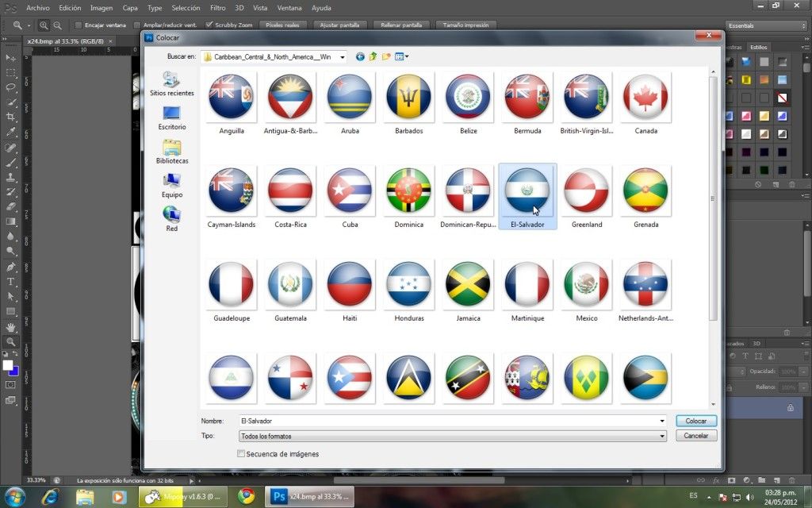
Task: Click the Nombre filename input field
Action: pos(448,421)
